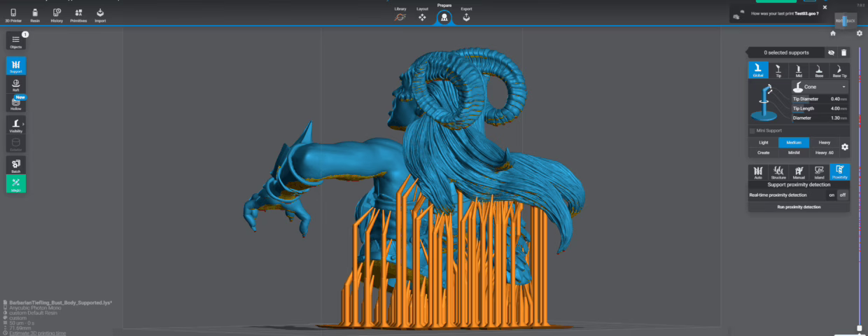Choose the Light support preset

coord(763,143)
